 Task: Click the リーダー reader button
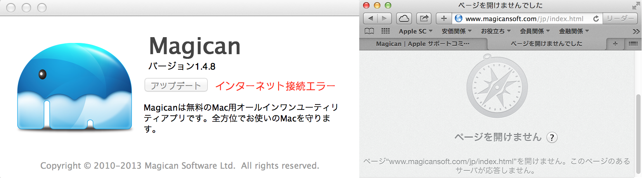point(620,18)
